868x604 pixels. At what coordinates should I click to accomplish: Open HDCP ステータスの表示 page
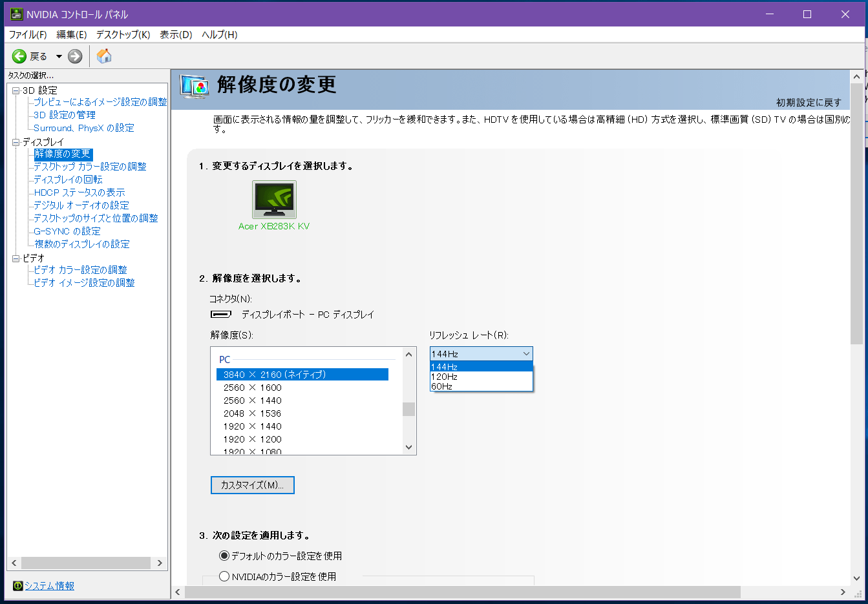pyautogui.click(x=79, y=193)
